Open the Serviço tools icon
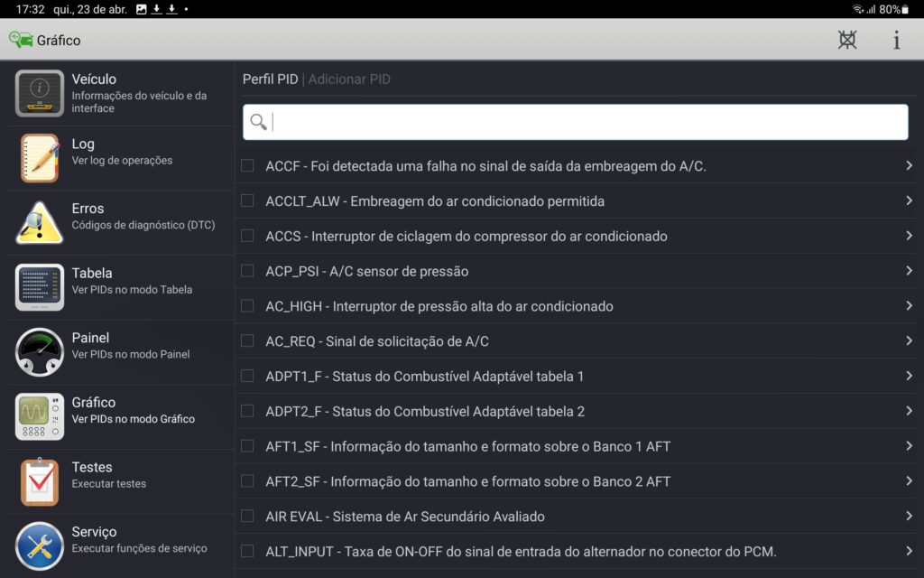The width and height of the screenshot is (924, 578). pos(40,545)
